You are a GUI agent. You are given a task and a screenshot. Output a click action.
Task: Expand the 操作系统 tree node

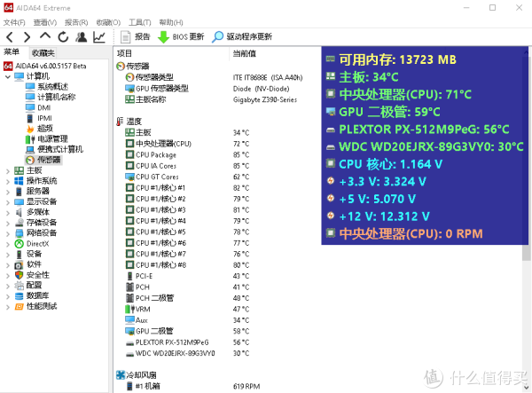click(7, 182)
